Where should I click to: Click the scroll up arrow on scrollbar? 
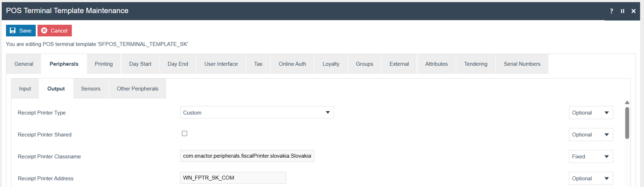pos(627,103)
